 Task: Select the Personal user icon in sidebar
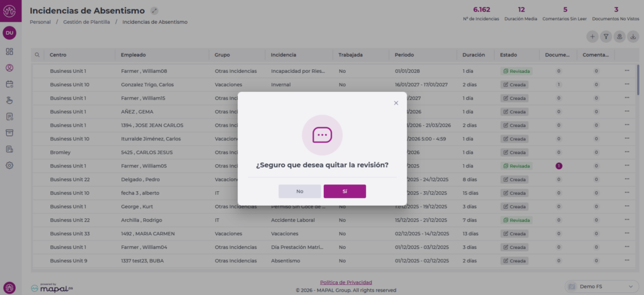[9, 67]
